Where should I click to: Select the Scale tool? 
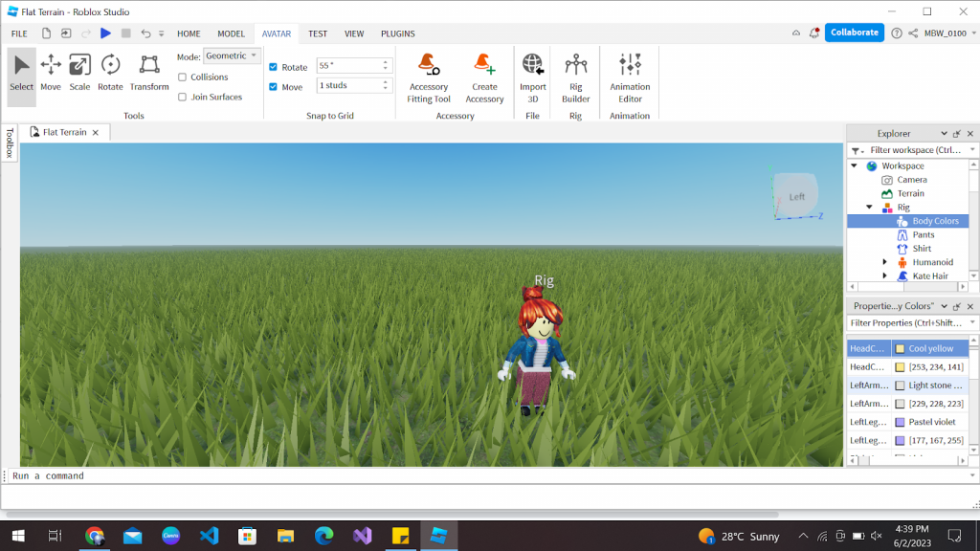79,72
